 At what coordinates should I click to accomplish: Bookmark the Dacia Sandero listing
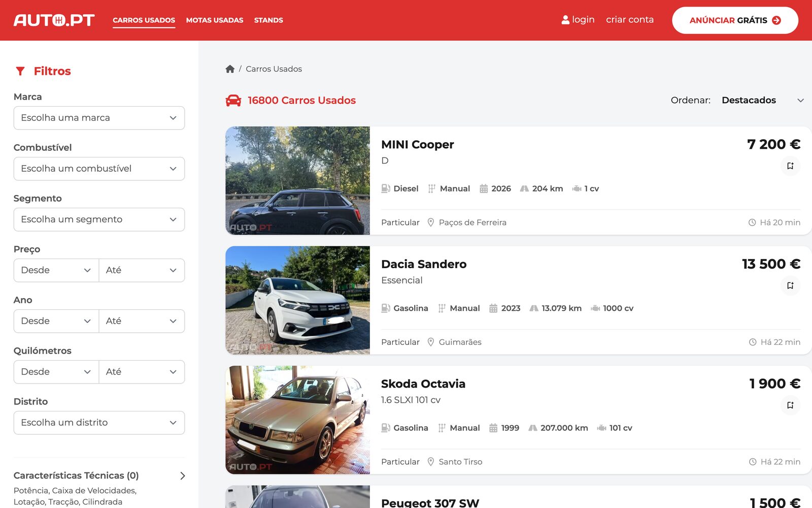pos(790,285)
